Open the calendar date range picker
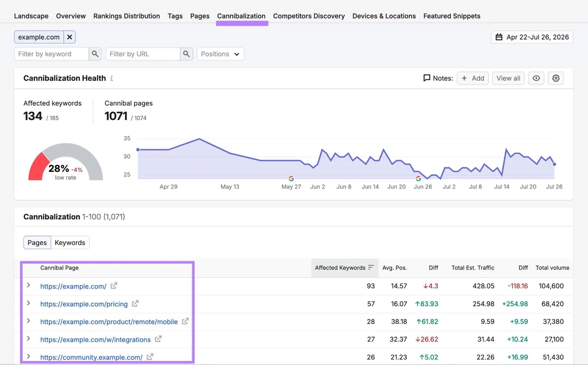 click(x=499, y=37)
